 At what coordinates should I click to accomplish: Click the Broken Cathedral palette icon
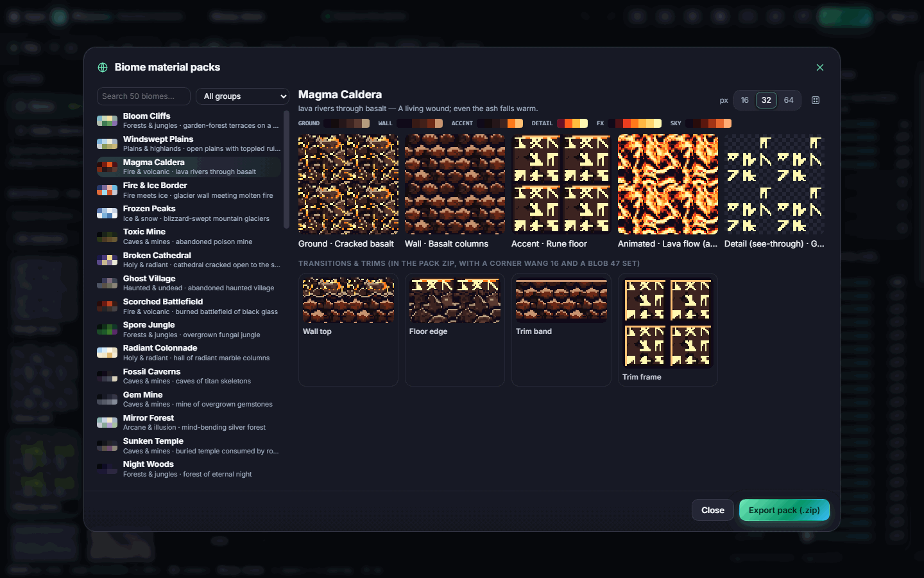(x=107, y=260)
